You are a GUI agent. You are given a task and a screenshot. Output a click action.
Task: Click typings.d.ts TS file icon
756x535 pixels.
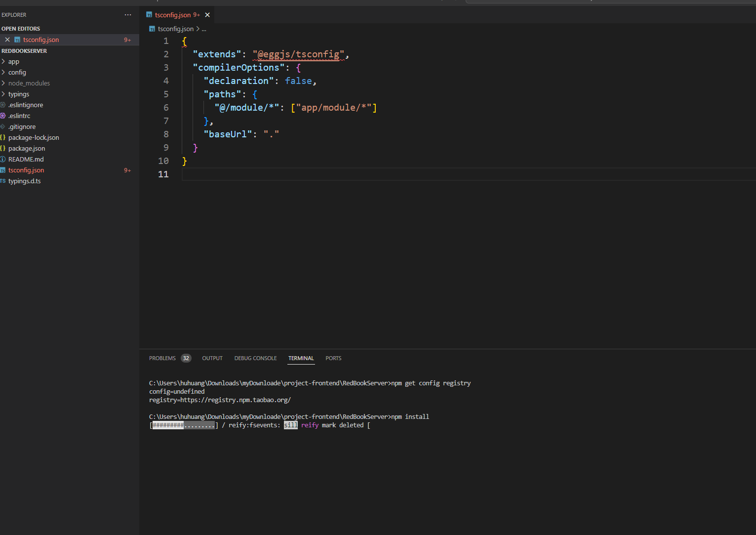coord(3,181)
